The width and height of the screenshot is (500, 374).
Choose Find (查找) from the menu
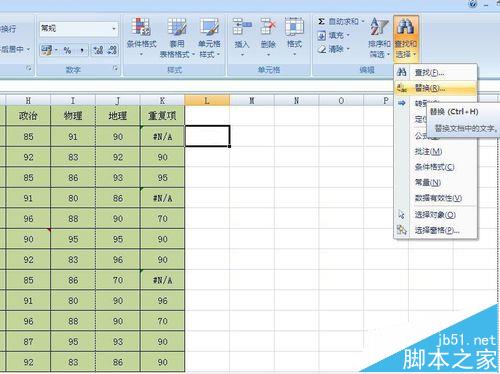[435, 72]
